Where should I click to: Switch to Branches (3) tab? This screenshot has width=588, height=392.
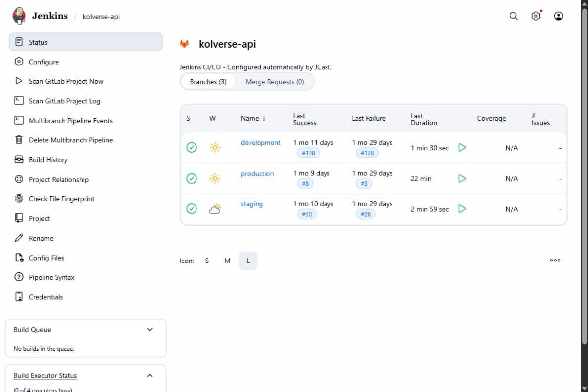208,82
